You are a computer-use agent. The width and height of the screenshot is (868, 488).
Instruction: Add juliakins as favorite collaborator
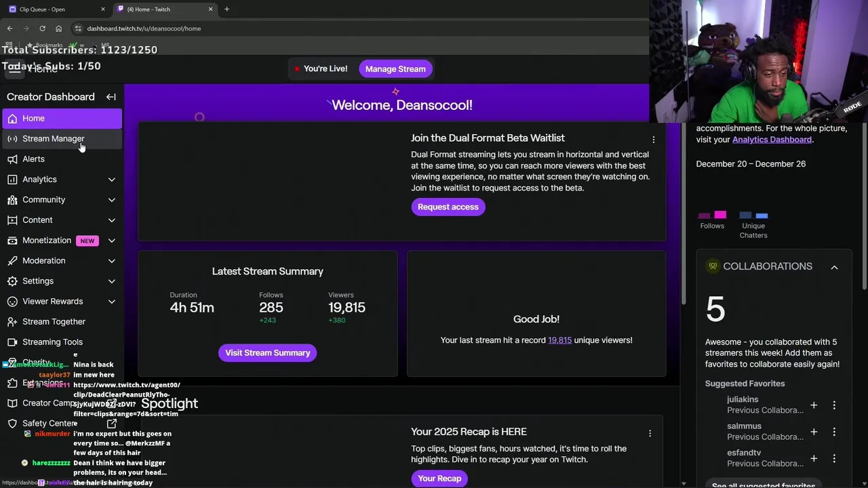[814, 405]
